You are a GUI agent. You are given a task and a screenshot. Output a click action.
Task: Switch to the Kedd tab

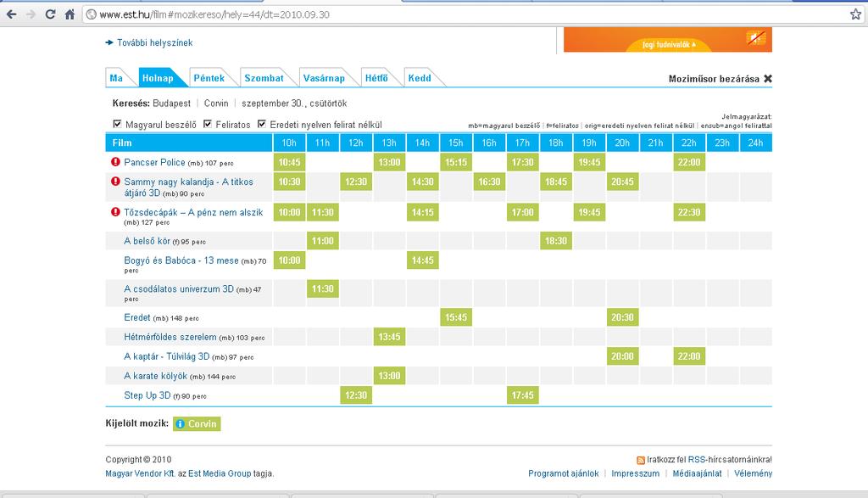pos(420,78)
